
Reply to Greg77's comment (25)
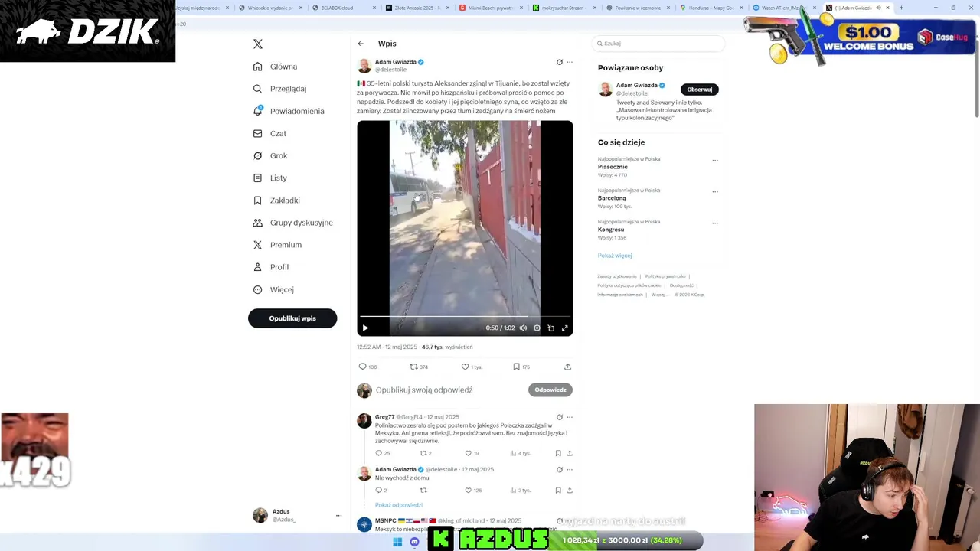(382, 453)
